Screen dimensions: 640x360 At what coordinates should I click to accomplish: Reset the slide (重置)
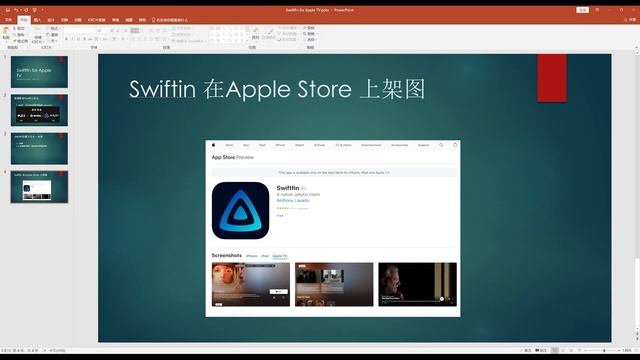53,35
